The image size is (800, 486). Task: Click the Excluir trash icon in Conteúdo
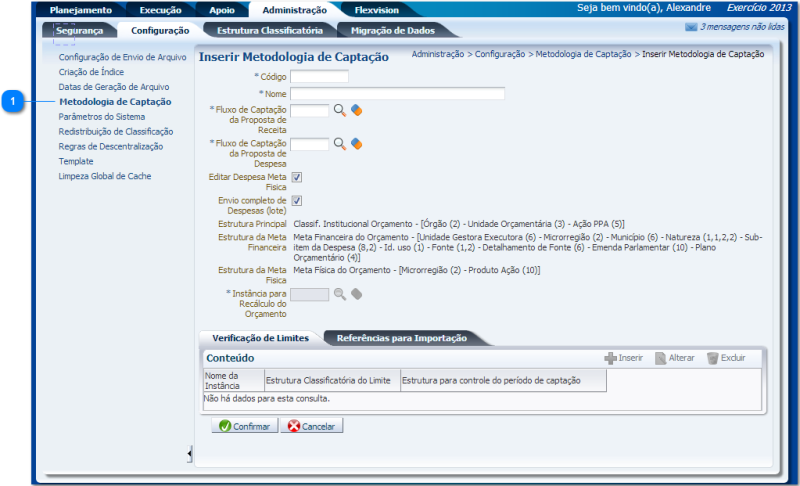[x=712, y=358]
